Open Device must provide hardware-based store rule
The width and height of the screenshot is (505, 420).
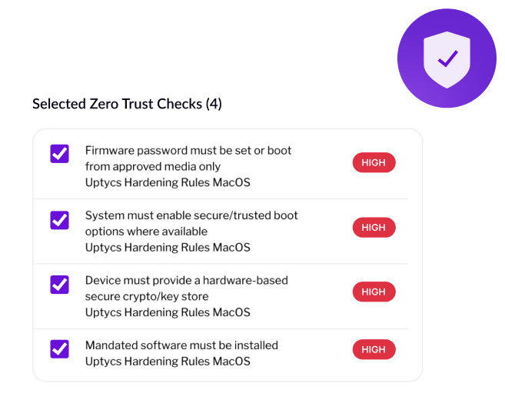pyautogui.click(x=187, y=288)
